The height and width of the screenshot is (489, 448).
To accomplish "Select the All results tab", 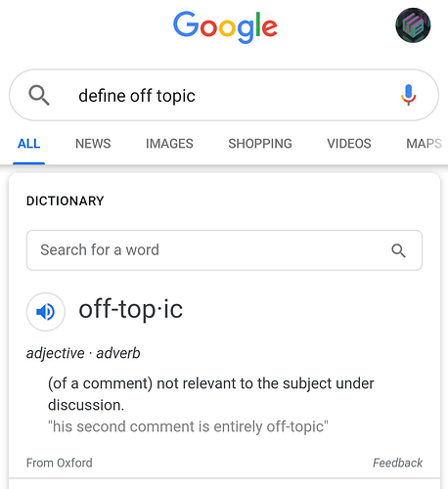I will pos(28,144).
